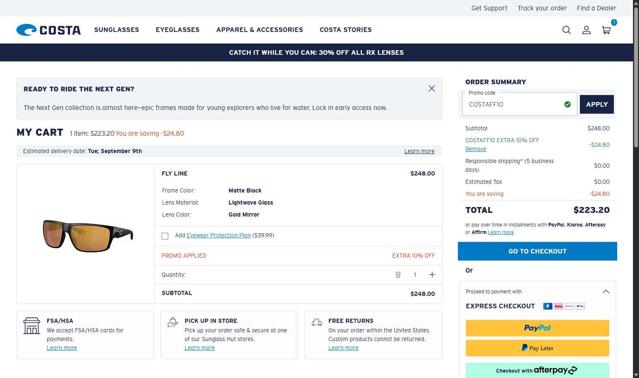Collapse the Proceed to payment section
Viewport: 639px width, 378px height.
[606, 291]
